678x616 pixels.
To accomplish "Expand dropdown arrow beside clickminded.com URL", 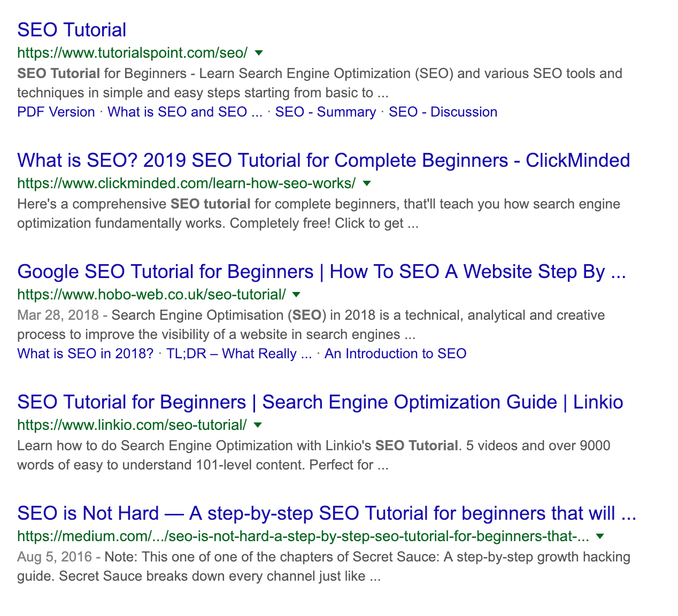I will 367,183.
